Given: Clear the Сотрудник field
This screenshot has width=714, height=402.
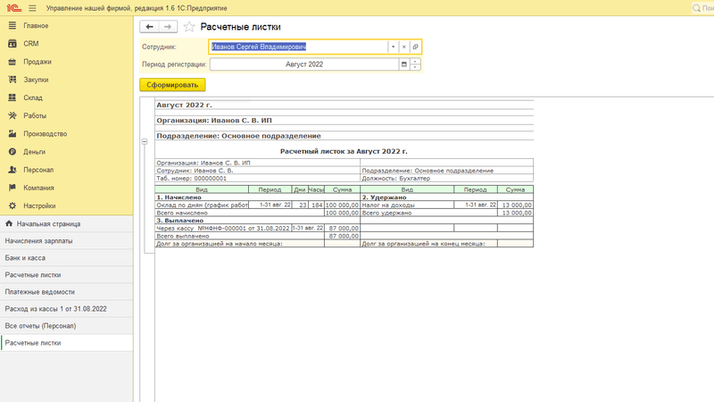Looking at the screenshot, I should [404, 47].
